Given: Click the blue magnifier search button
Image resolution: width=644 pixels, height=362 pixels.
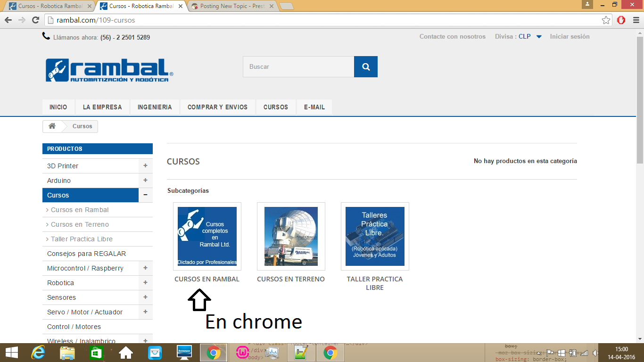Looking at the screenshot, I should (366, 67).
